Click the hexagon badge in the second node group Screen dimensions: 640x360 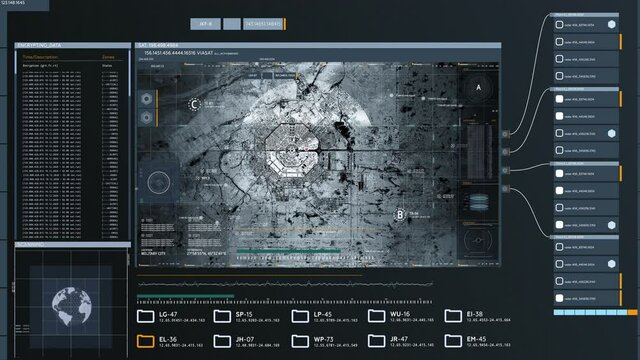click(611, 133)
